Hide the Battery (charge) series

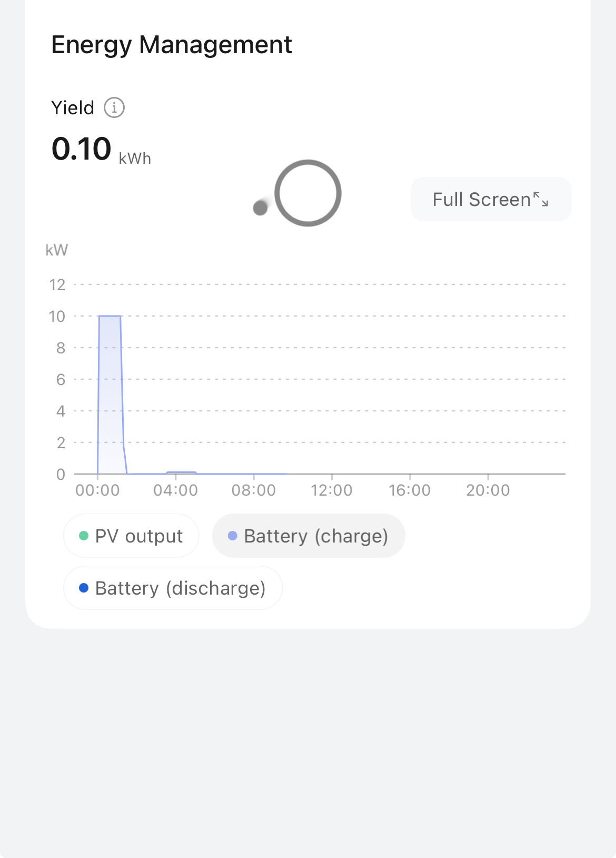coord(309,536)
